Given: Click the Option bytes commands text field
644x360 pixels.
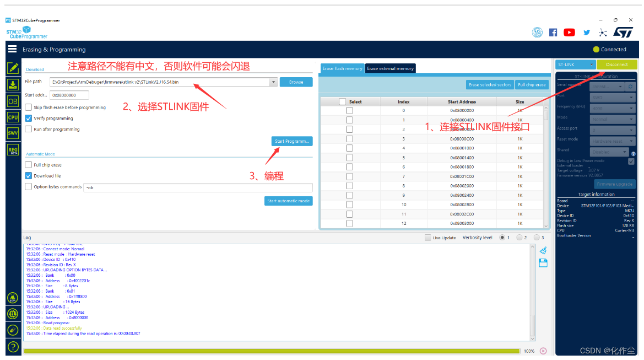Looking at the screenshot, I should (x=198, y=187).
